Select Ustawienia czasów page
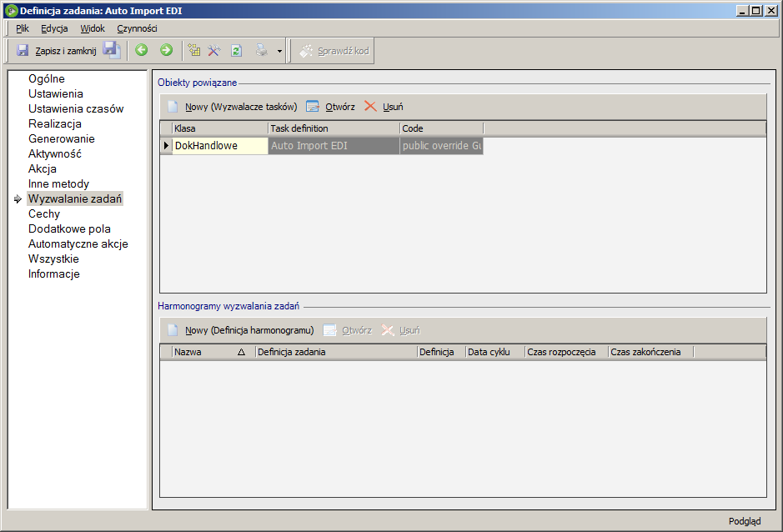 pos(76,109)
